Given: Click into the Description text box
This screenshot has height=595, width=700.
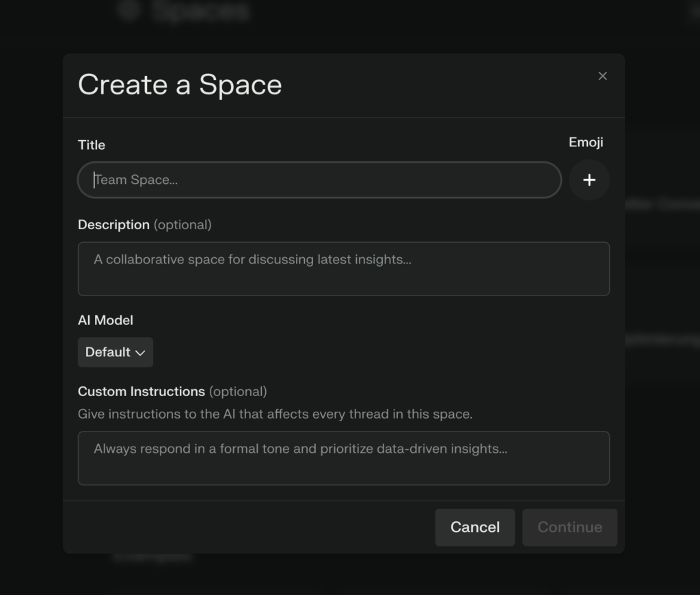Looking at the screenshot, I should tap(343, 269).
